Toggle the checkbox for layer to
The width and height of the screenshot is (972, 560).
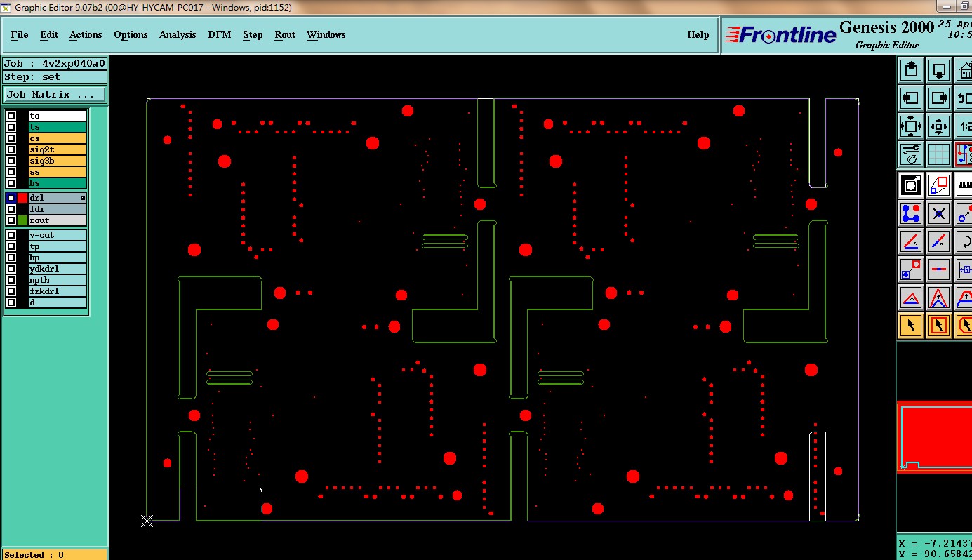(11, 116)
